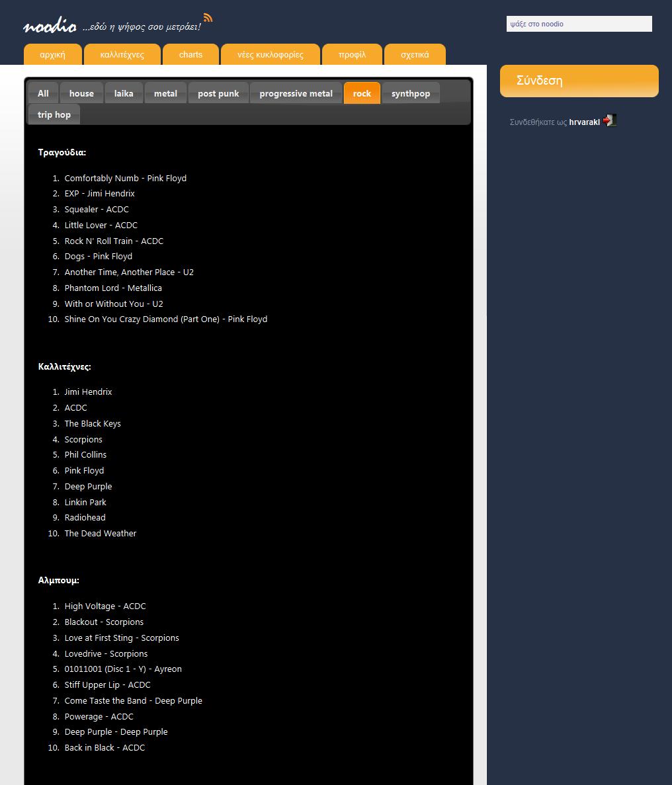This screenshot has width=672, height=785.
Task: Focus the 'ψάξε στο noodio' search field
Action: point(579,24)
